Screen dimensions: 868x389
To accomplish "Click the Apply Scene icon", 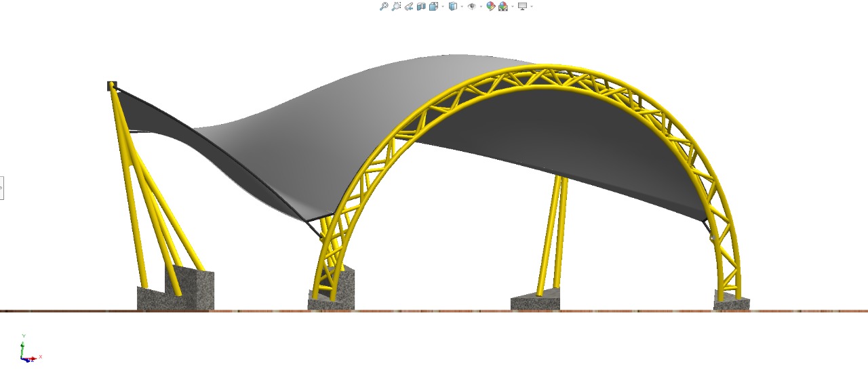I will [x=503, y=6].
